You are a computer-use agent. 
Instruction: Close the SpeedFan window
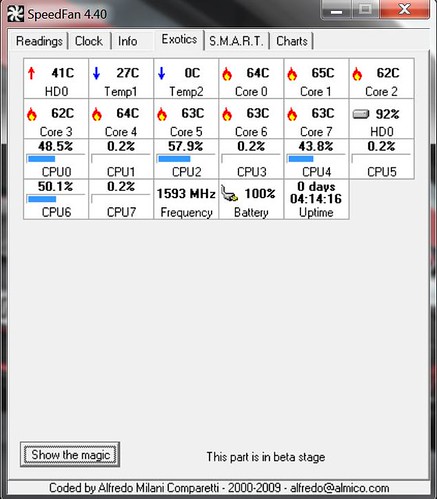[x=404, y=9]
